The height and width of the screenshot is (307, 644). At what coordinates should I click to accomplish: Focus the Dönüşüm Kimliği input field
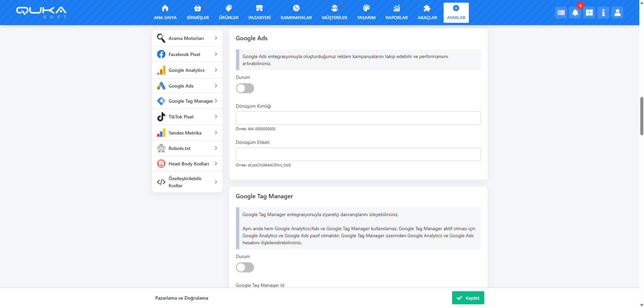click(x=358, y=118)
